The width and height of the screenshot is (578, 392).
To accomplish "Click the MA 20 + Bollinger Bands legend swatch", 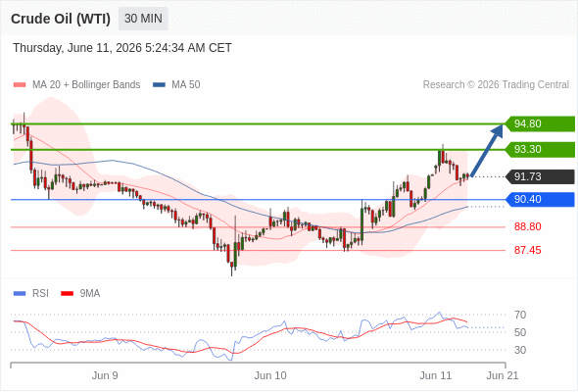I will [x=20, y=85].
